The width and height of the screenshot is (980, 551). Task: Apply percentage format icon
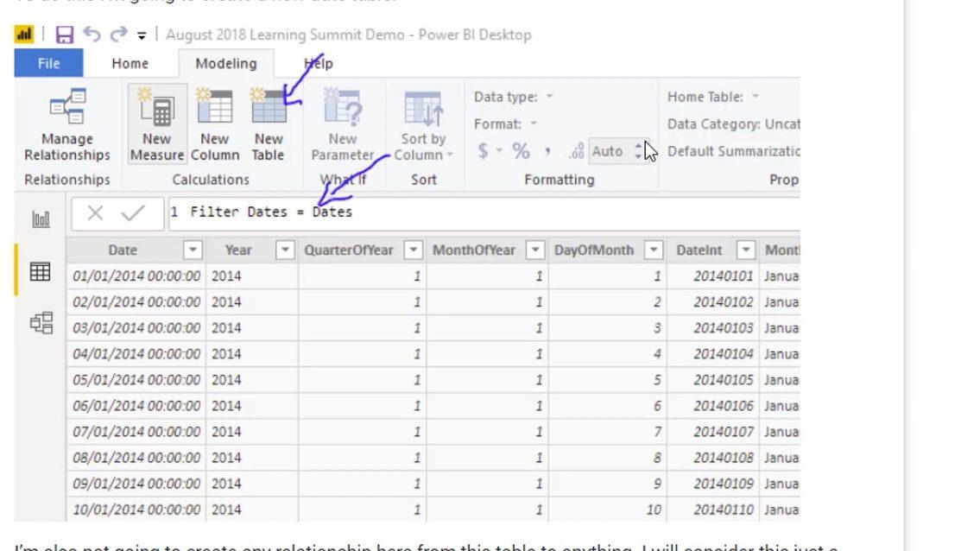(x=521, y=151)
